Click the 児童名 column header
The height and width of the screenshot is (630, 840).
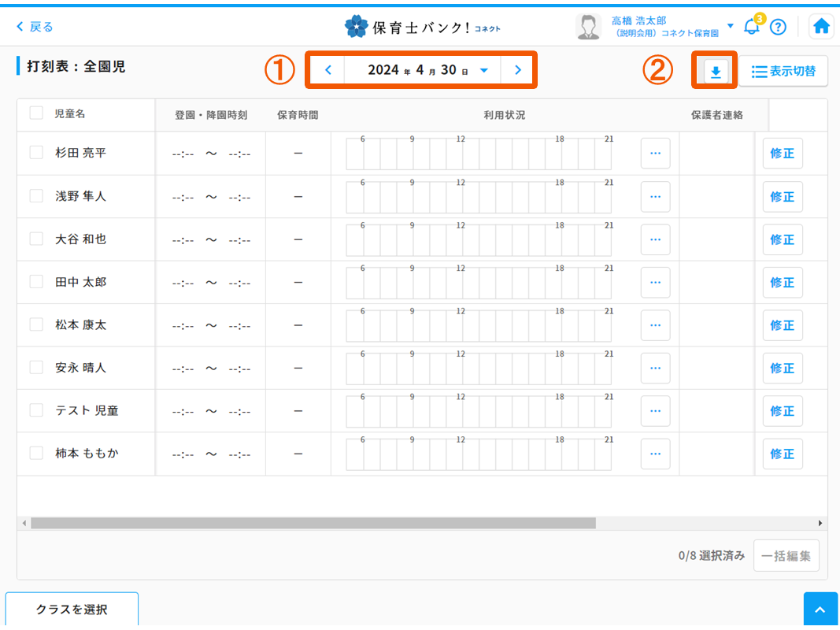[x=69, y=114]
